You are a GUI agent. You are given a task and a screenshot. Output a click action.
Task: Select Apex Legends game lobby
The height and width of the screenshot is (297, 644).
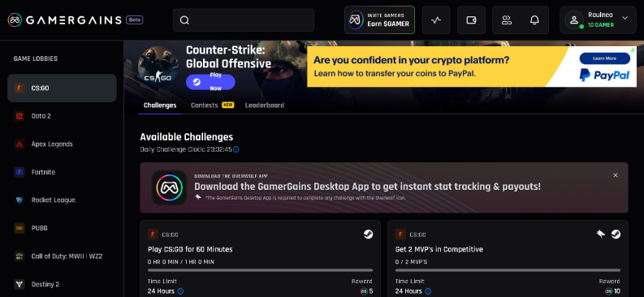click(x=62, y=144)
